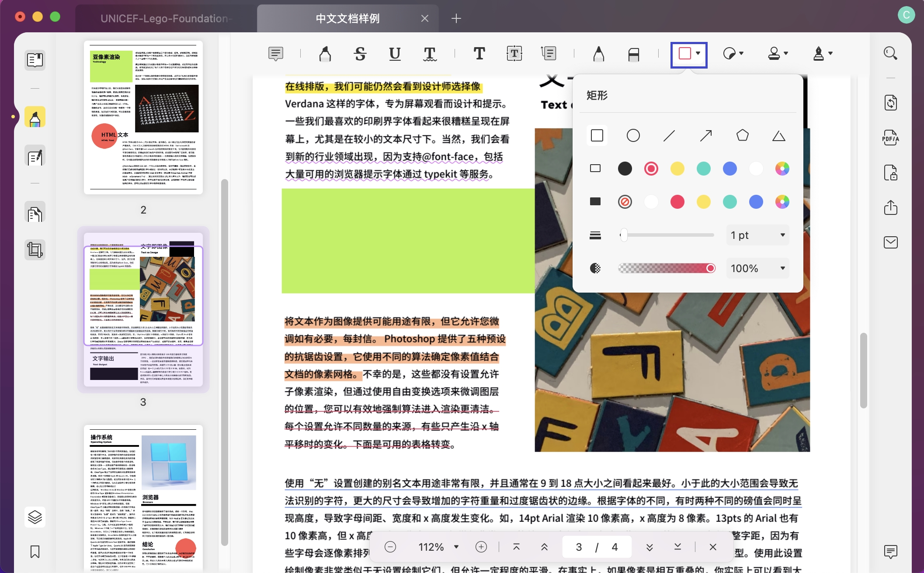Zoom out the page

[390, 547]
